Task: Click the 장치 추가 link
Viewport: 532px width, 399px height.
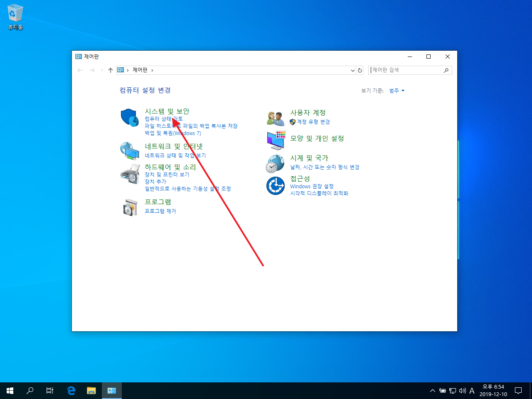Action: (x=155, y=182)
